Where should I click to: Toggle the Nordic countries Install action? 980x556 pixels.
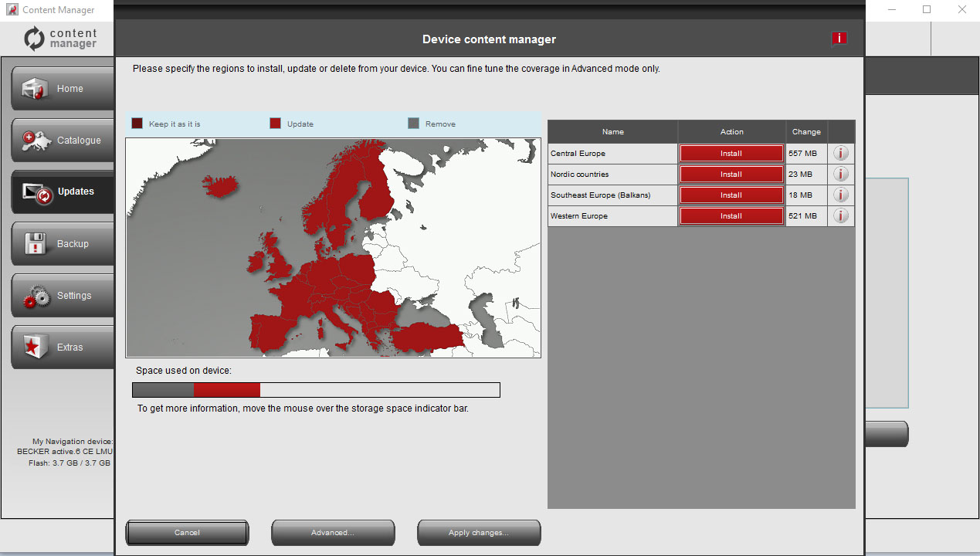[731, 175]
